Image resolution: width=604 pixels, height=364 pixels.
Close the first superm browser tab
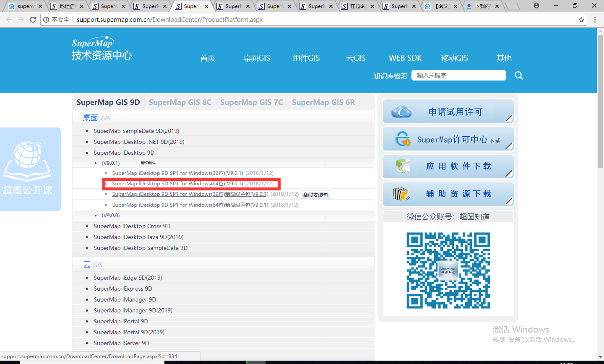point(40,6)
